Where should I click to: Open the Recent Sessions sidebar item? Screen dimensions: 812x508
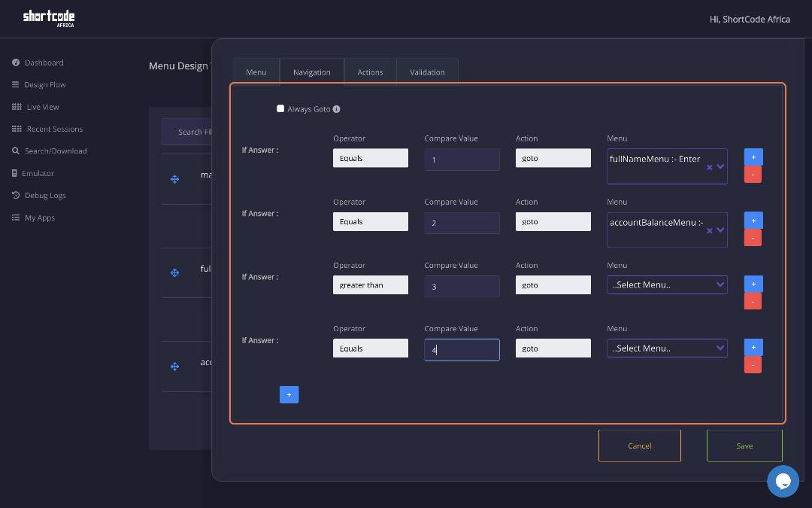tap(47, 129)
